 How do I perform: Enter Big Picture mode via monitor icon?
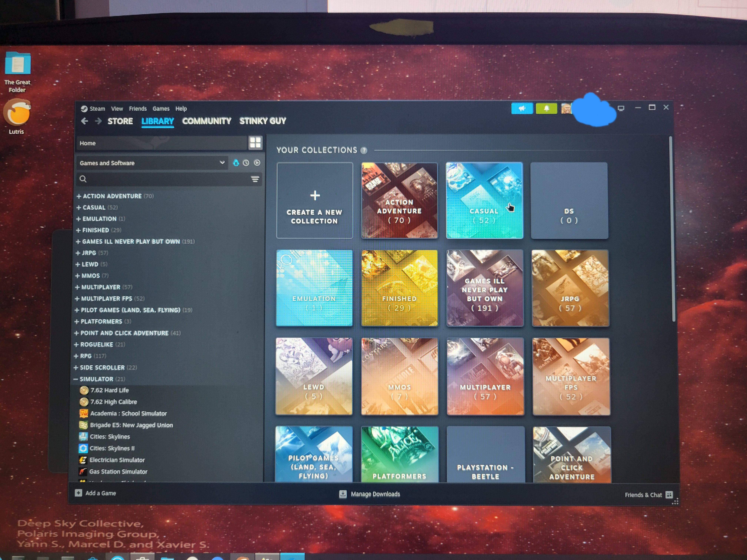[x=621, y=108]
